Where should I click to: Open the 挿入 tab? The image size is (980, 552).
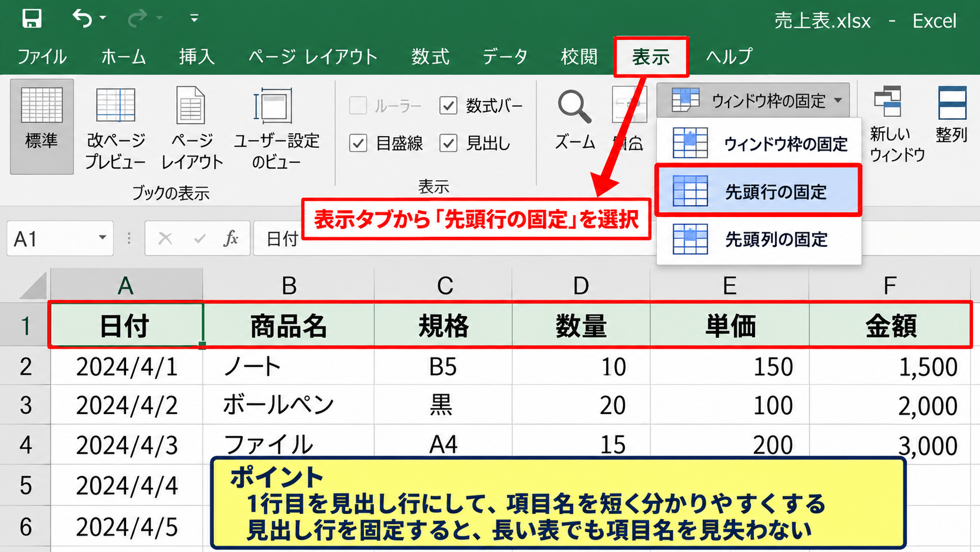coord(197,57)
